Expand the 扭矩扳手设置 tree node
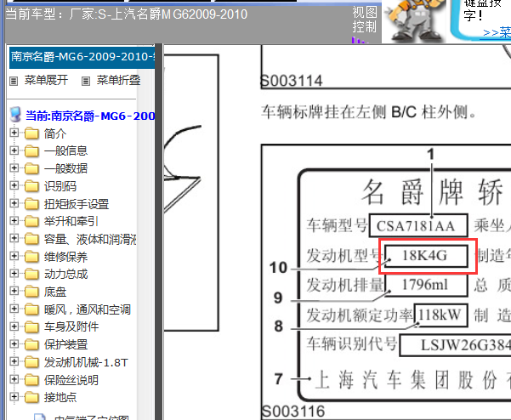This screenshot has height=420, width=511. 14,203
